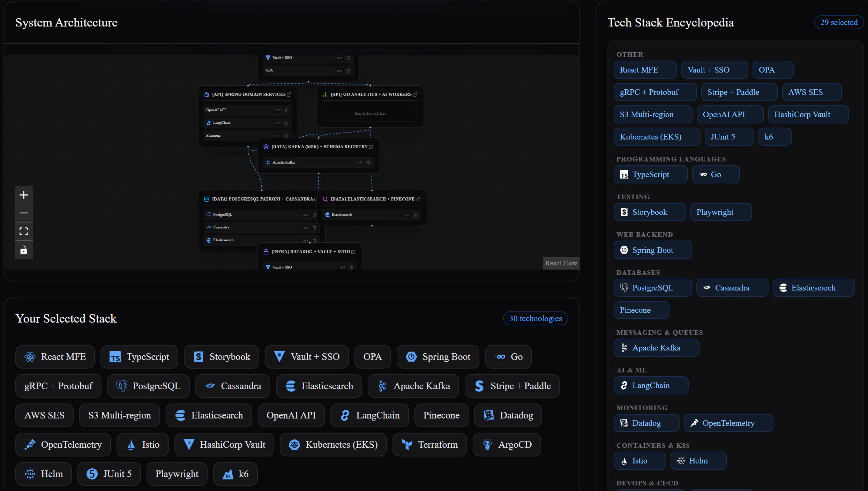Click the layers icon on the Kafka node

(x=266, y=147)
